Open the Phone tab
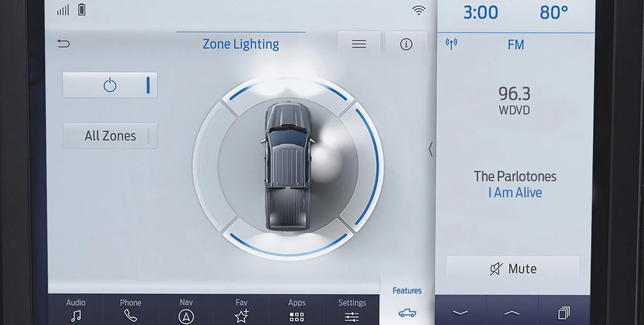This screenshot has width=644, height=325. click(130, 310)
